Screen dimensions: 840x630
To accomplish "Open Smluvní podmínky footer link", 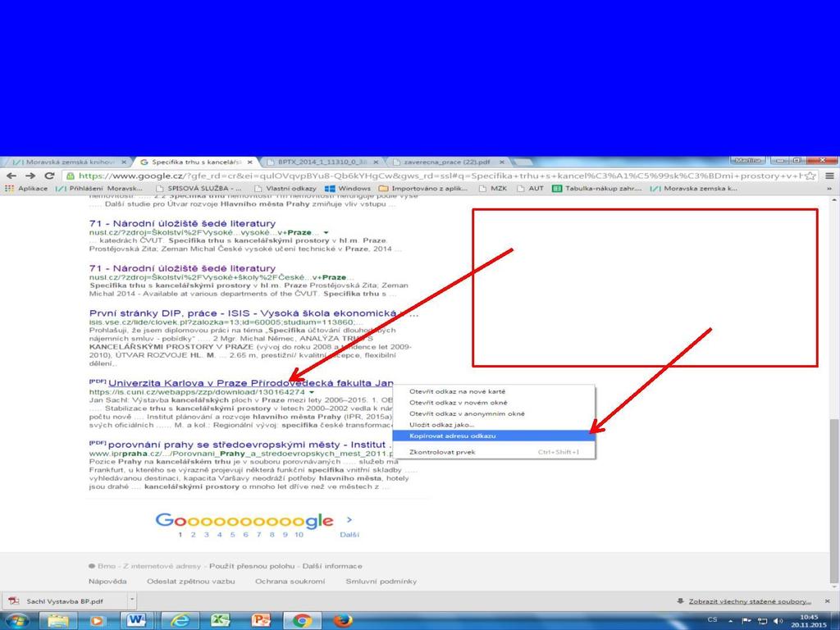I will coord(381,582).
